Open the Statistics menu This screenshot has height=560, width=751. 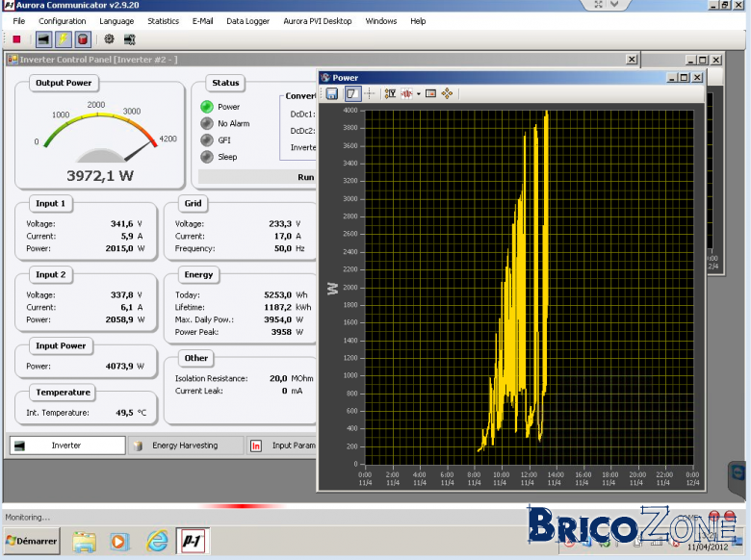pos(163,21)
